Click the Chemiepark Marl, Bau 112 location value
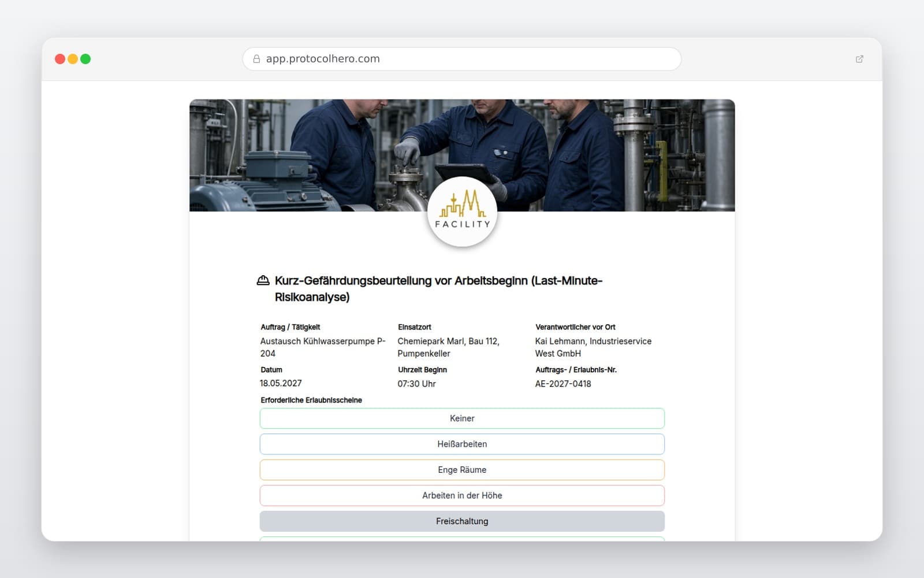 pos(448,347)
